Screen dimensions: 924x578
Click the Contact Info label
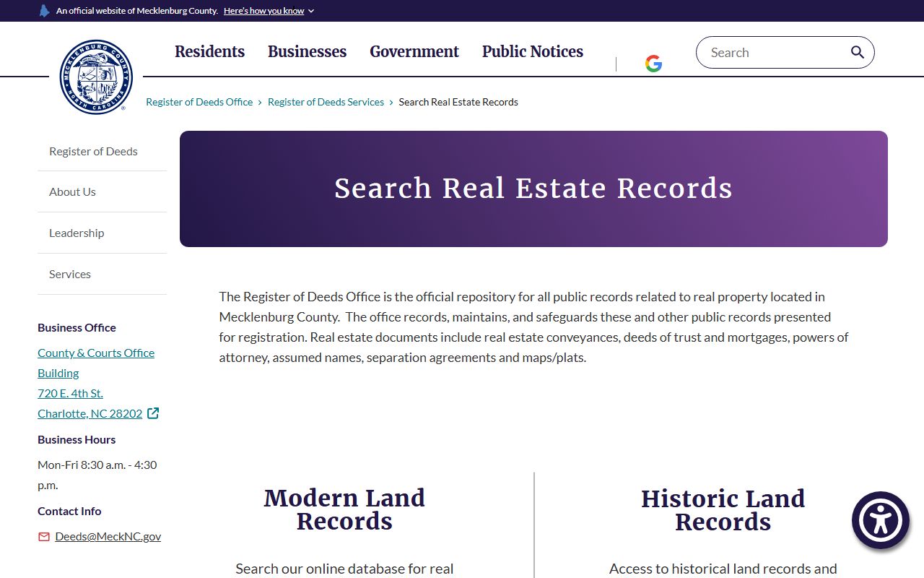(x=69, y=511)
